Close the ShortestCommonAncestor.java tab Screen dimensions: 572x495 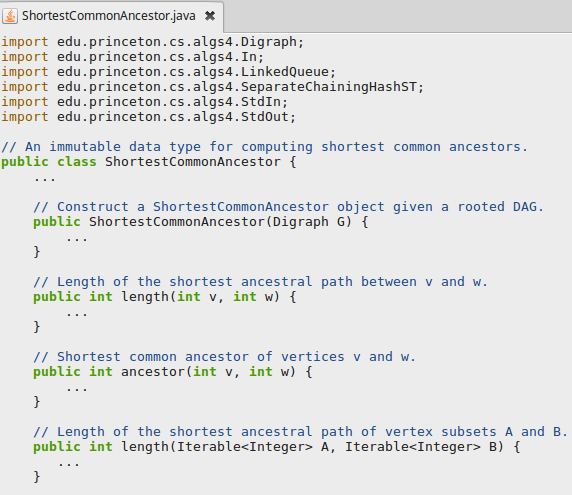pyautogui.click(x=210, y=16)
